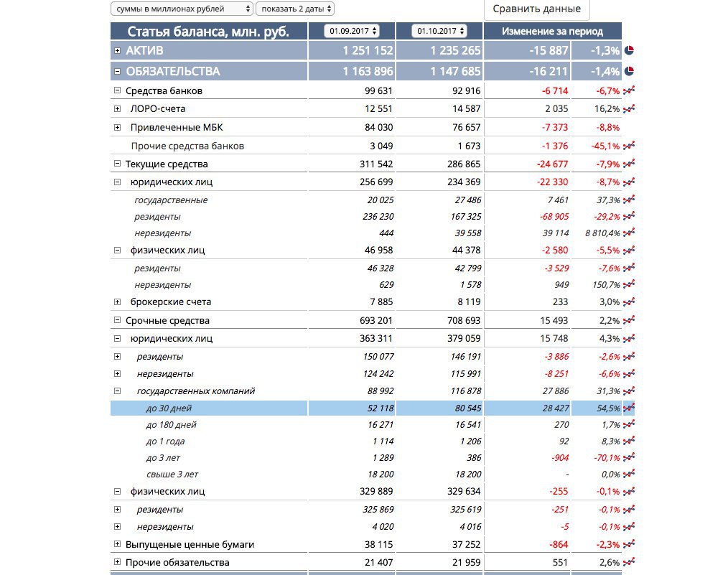Click Сравнить данные button
Screen dimensions: 728x575
click(x=537, y=9)
